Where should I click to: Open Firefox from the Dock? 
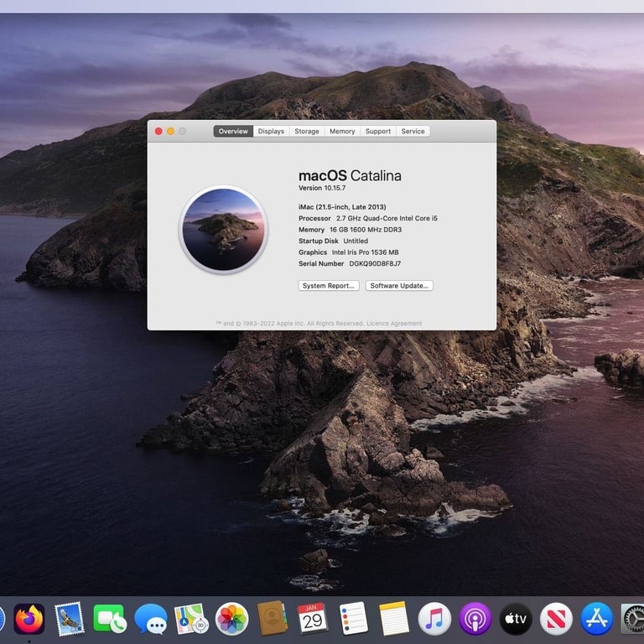pos(29,619)
